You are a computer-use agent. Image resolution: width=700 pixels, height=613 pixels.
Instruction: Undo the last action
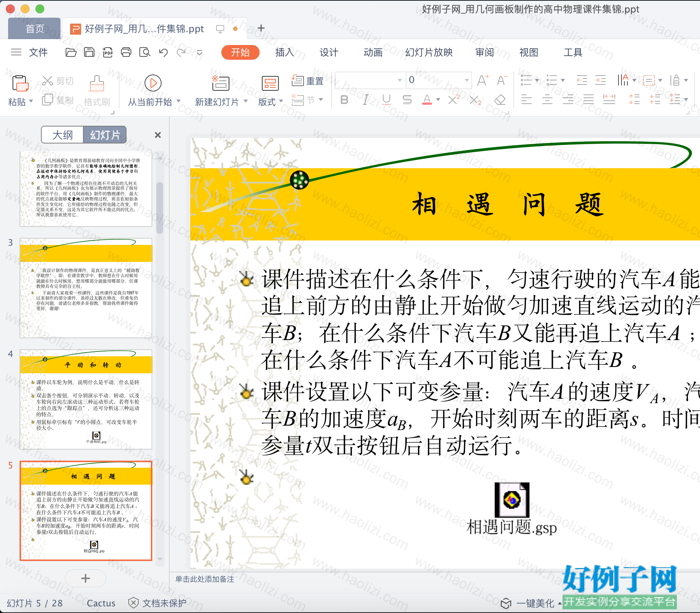163,52
